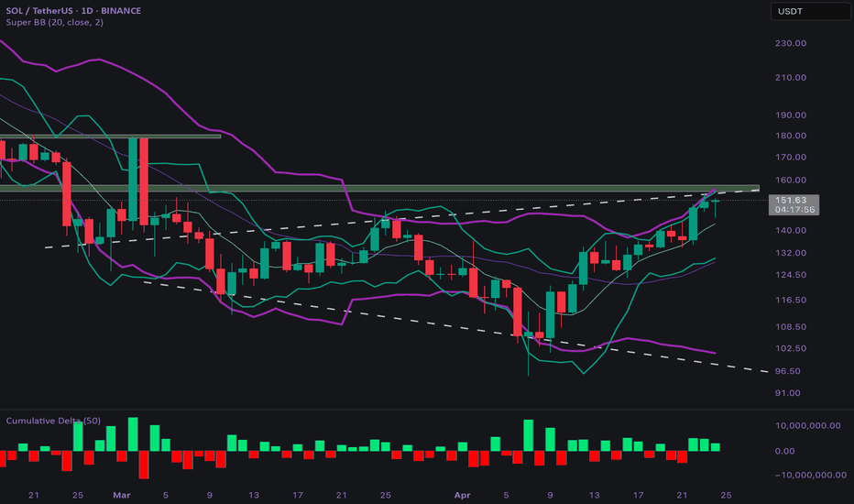Select the horizontal resistance zone near 157
854x504 pixels.
(379, 189)
